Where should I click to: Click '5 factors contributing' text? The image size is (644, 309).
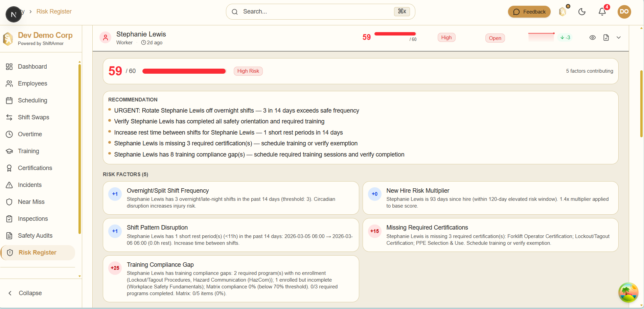[590, 71]
